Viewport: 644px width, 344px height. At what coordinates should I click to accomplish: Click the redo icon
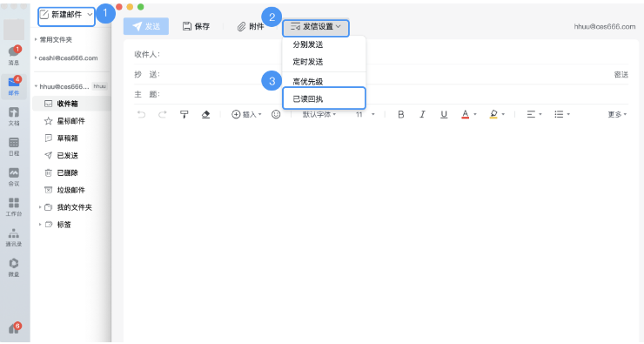coord(163,114)
